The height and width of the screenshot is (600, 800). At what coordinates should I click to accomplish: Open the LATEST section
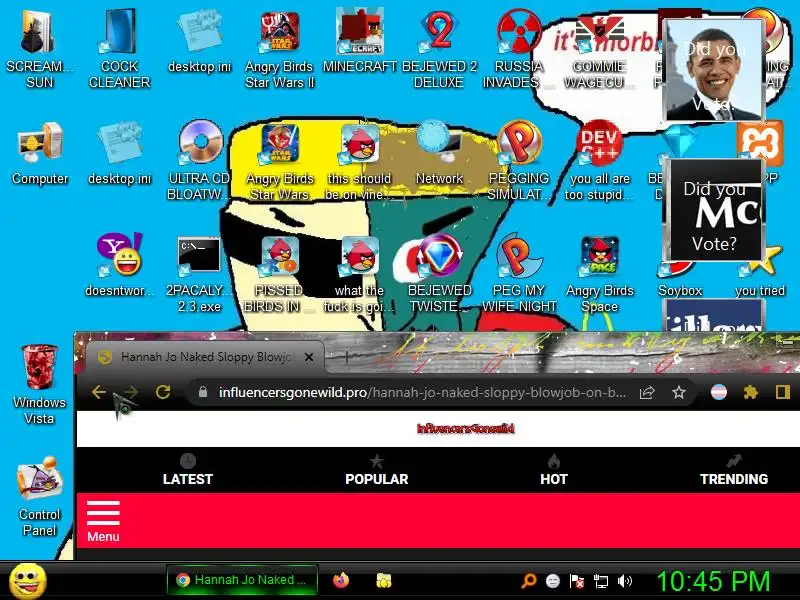coord(188,470)
